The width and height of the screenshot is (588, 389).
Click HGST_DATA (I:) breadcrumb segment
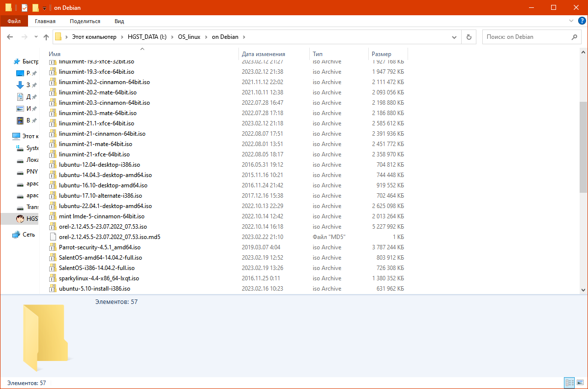147,37
